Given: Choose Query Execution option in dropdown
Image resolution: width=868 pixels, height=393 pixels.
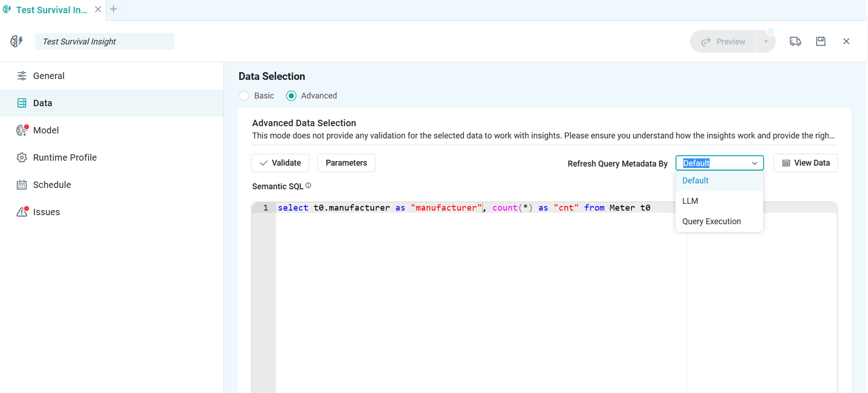Looking at the screenshot, I should pos(711,221).
